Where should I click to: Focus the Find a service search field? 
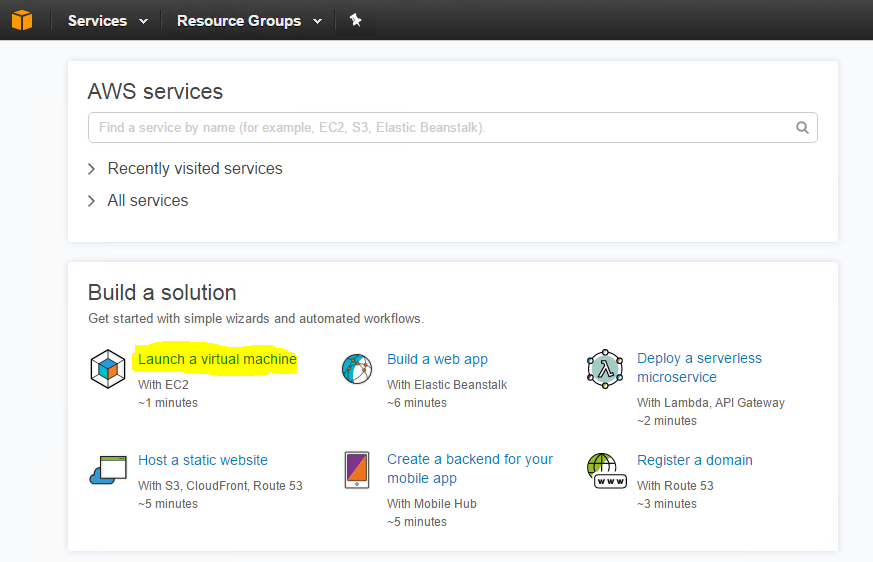[453, 128]
